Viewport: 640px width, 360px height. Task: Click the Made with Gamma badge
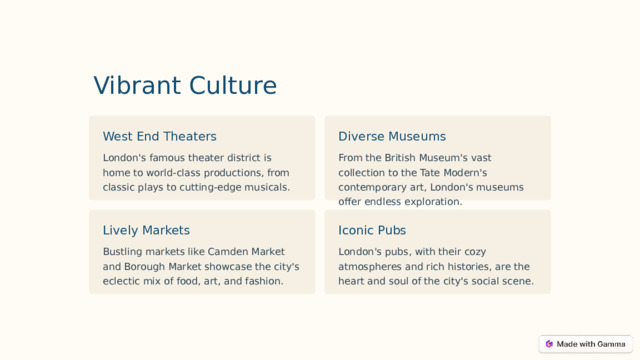586,344
